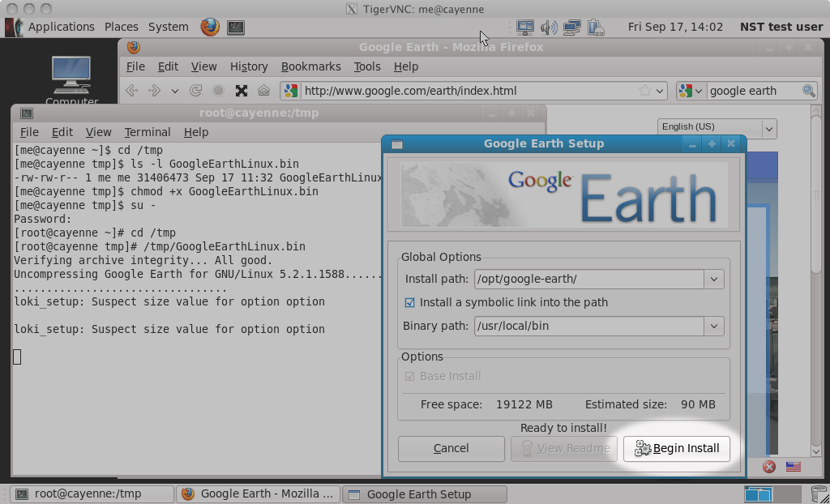This screenshot has width=830, height=504.
Task: Open network connections tray icon
Action: tap(571, 27)
